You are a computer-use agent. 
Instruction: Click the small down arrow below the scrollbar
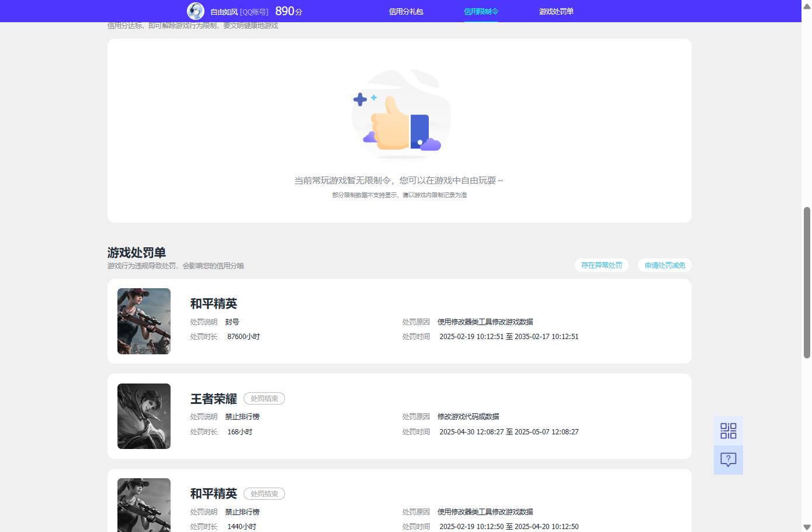coord(807,528)
